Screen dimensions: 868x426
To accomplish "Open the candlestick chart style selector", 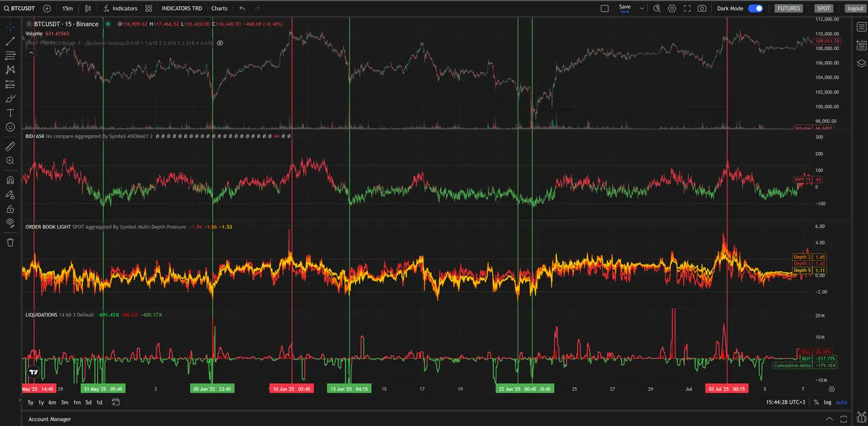I will pos(88,9).
